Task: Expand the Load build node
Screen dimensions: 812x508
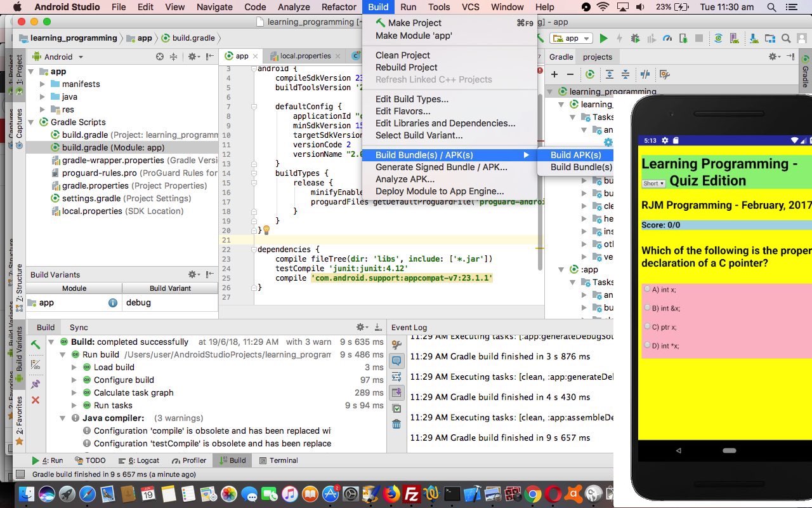Action: click(74, 367)
